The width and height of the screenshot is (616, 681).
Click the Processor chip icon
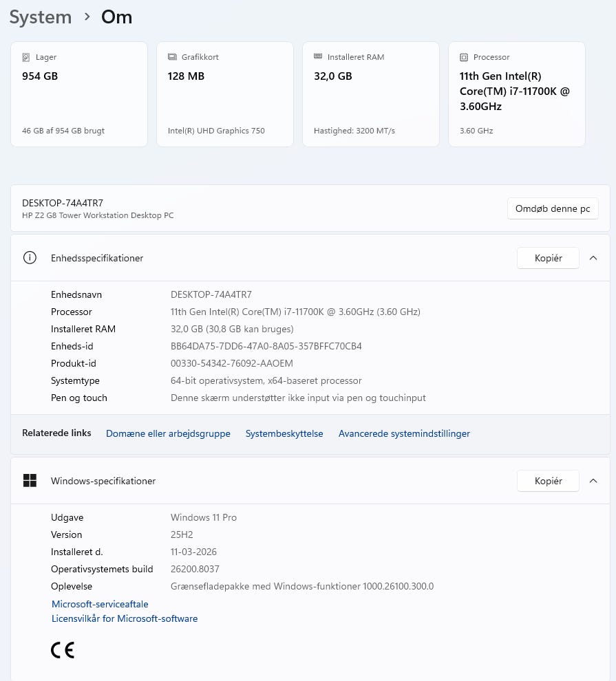pyautogui.click(x=464, y=57)
